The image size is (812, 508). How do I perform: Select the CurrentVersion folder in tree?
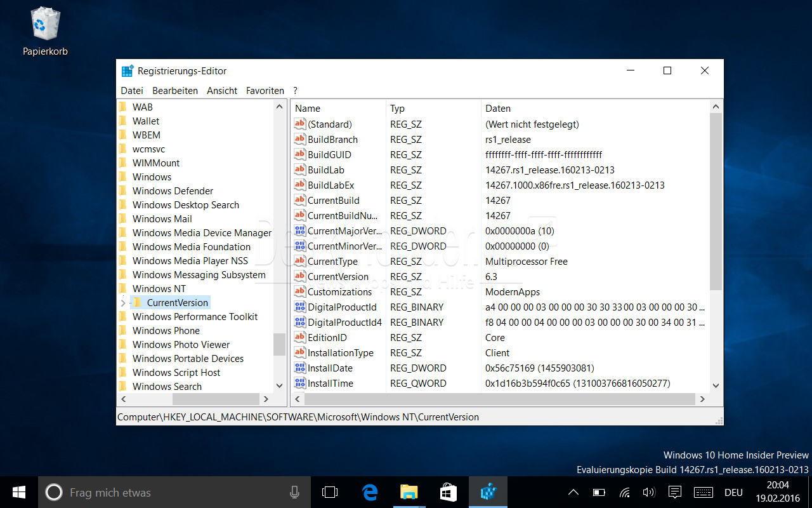pos(178,303)
